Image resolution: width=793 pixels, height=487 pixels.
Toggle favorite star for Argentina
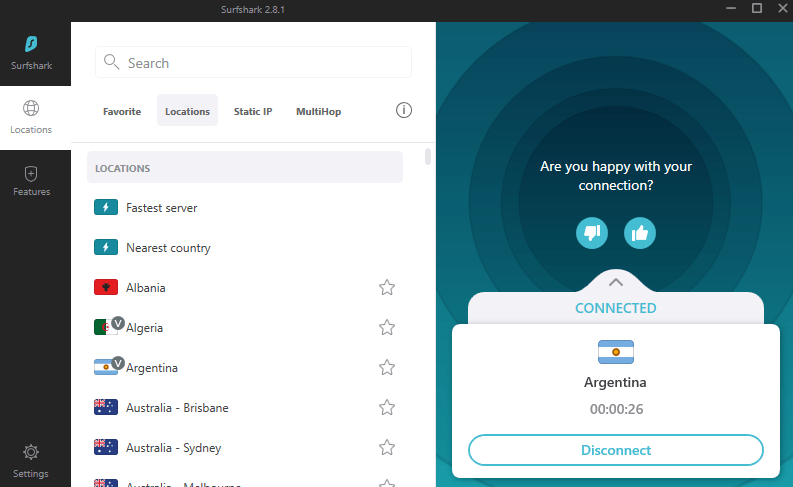pyautogui.click(x=387, y=367)
